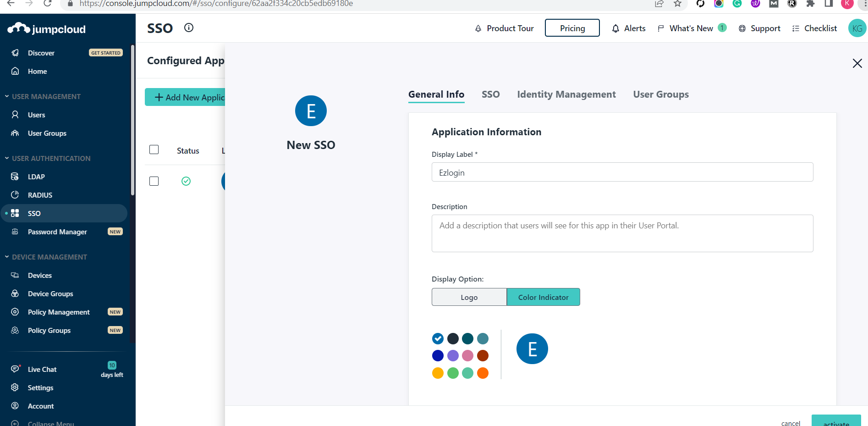Click the Account icon in sidebar
This screenshot has width=868, height=426.
click(15, 406)
